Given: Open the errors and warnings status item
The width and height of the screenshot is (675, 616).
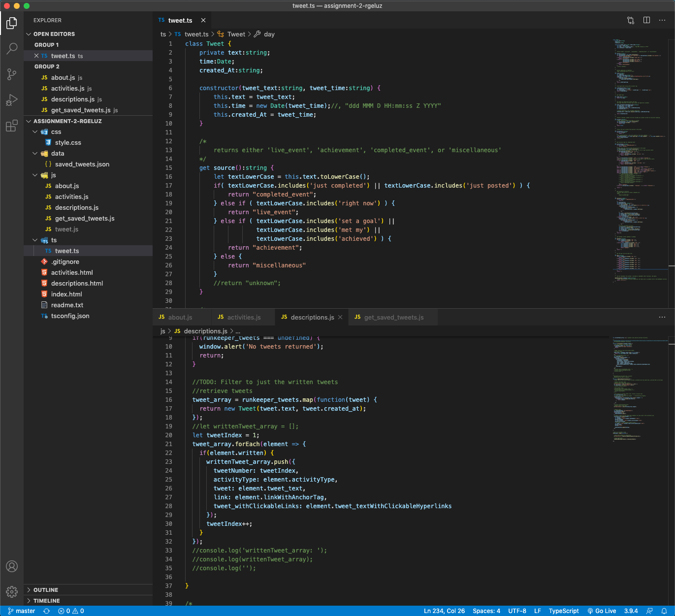Looking at the screenshot, I should [x=71, y=611].
